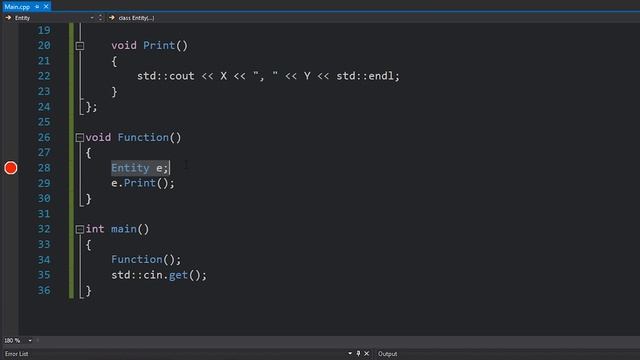Select the Main.cpp document tab
This screenshot has width=640, height=360.
click(x=17, y=7)
